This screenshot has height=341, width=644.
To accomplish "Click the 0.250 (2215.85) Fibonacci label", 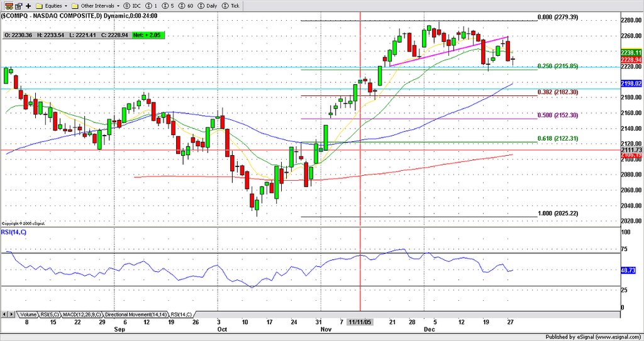I will tap(558, 66).
